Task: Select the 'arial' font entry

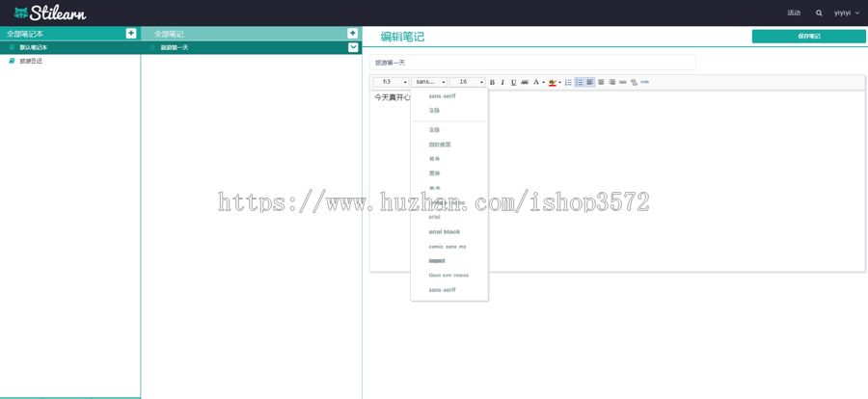Action: (x=435, y=217)
